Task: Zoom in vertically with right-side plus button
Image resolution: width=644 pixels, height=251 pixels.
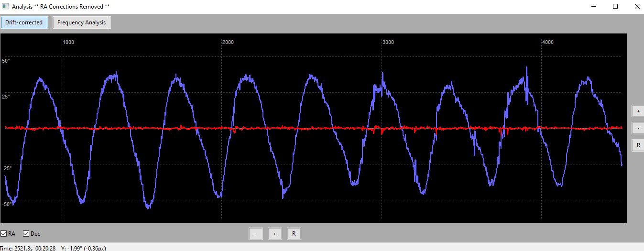Action: tap(637, 111)
